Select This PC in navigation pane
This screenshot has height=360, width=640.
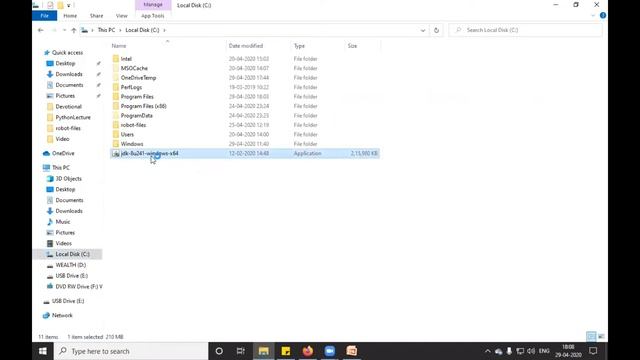(60, 168)
